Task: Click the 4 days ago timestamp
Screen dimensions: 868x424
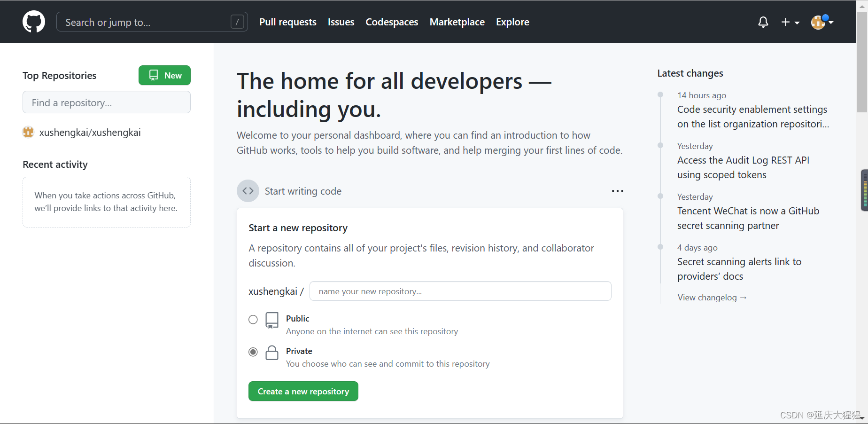Action: point(697,248)
